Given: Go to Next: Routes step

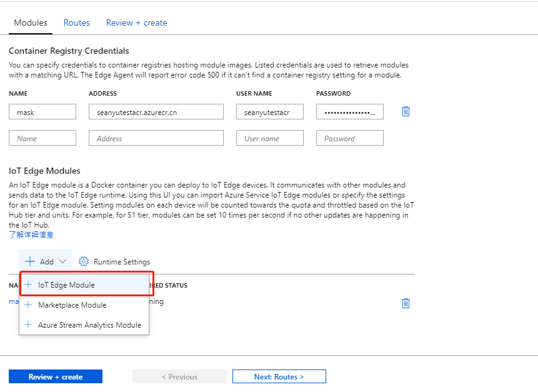Looking at the screenshot, I should tap(279, 377).
